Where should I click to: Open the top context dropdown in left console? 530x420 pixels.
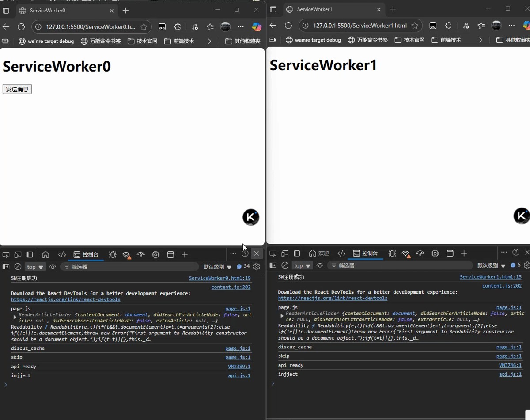35,267
